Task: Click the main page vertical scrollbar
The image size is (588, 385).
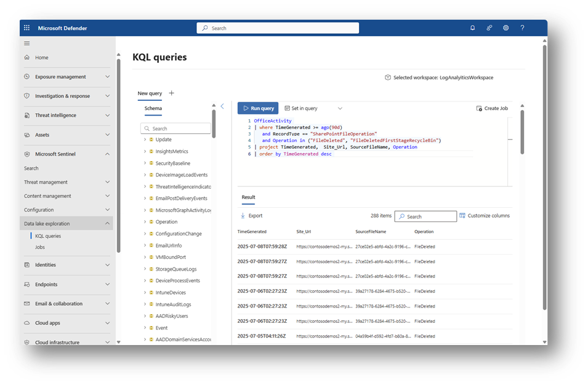Action: (544, 177)
